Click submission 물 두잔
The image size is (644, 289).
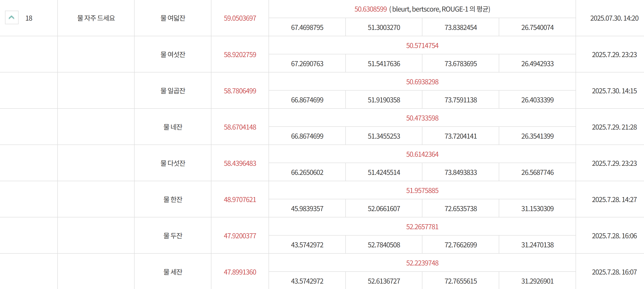[173, 236]
